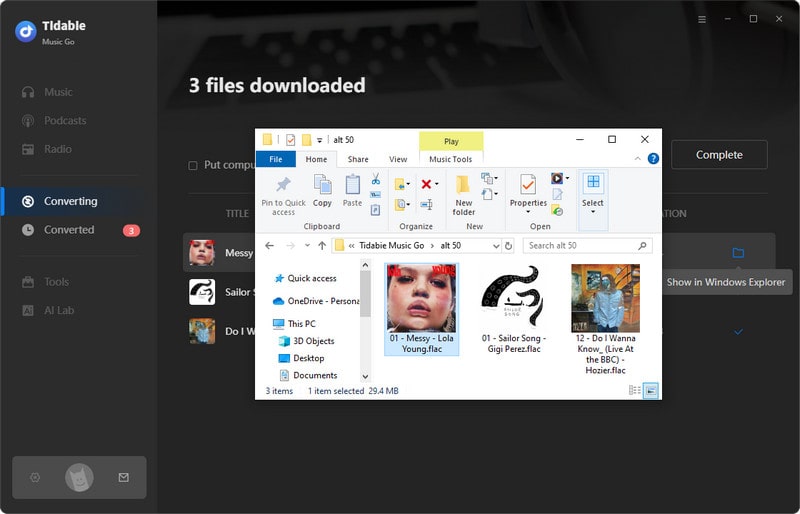The height and width of the screenshot is (514, 800).
Task: Click the user avatar in Tidabie
Action: click(79, 477)
